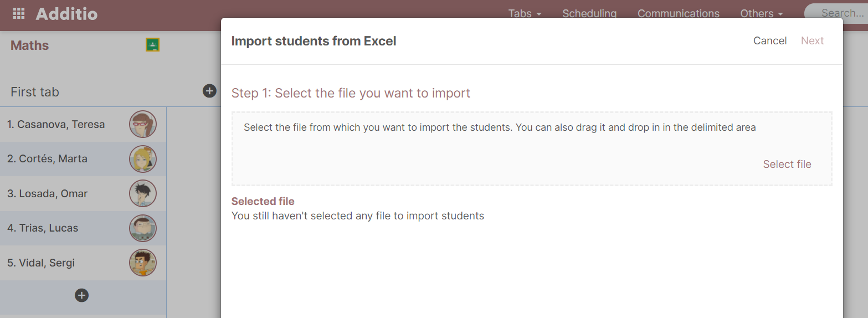Cancel the Excel import dialog
This screenshot has height=318, width=868.
point(770,40)
